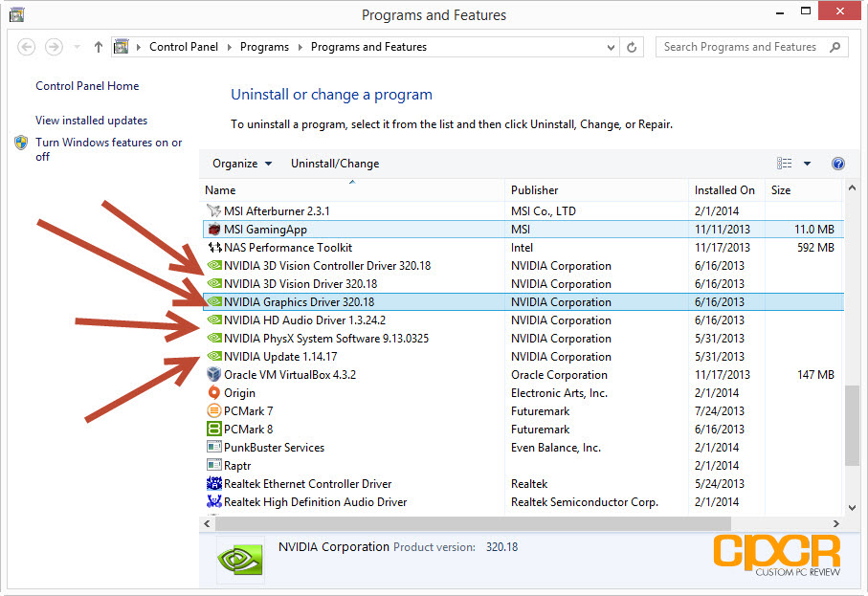Click Even Balance, Inc. publisher cell
This screenshot has width=868, height=596.
[556, 447]
